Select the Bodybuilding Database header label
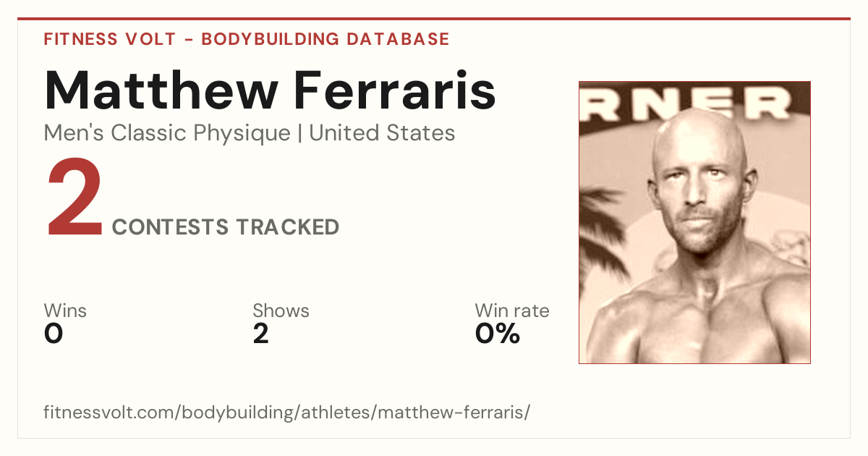The image size is (868, 456). pyautogui.click(x=325, y=39)
